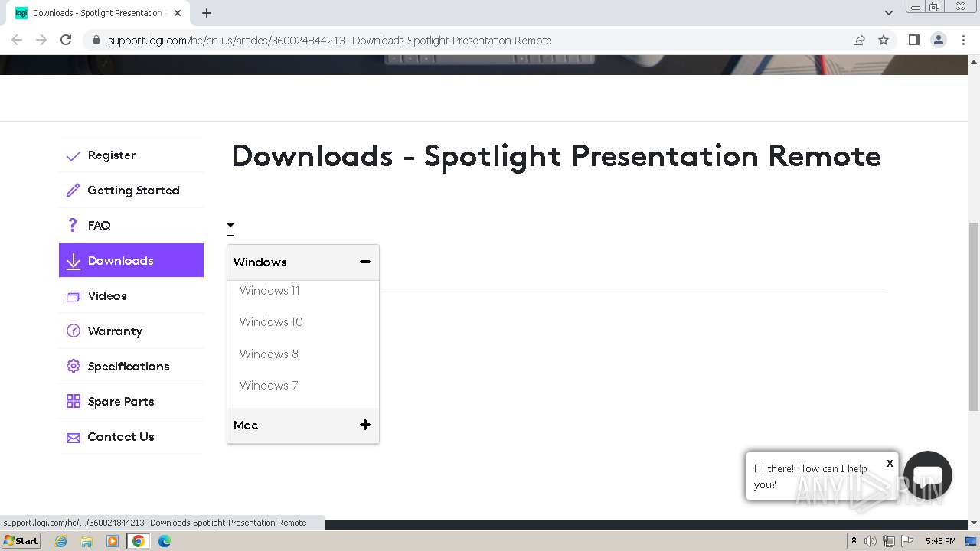Image resolution: width=980 pixels, height=551 pixels.
Task: View site information lock icon
Action: (96, 40)
